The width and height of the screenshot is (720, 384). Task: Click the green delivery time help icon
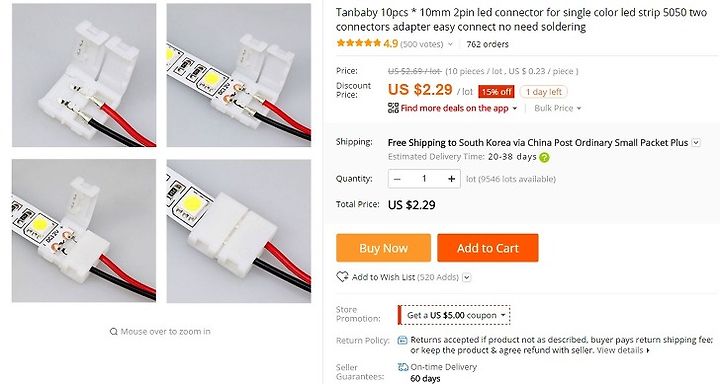coord(544,158)
